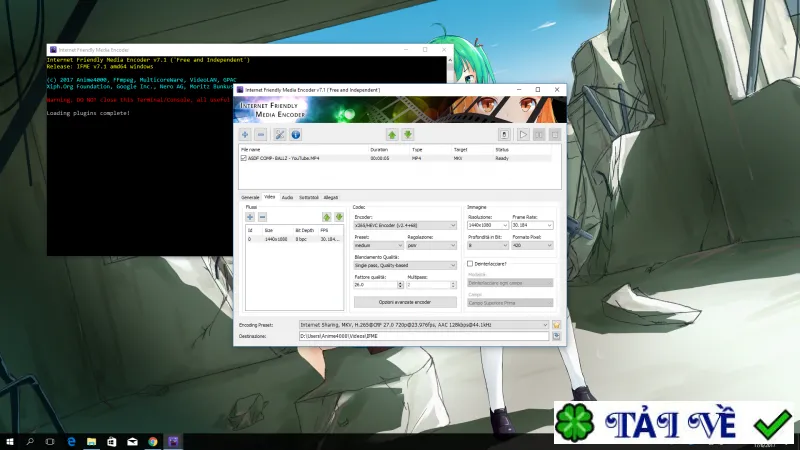Open the Encoder dropdown
The image size is (800, 450).
(x=405, y=225)
